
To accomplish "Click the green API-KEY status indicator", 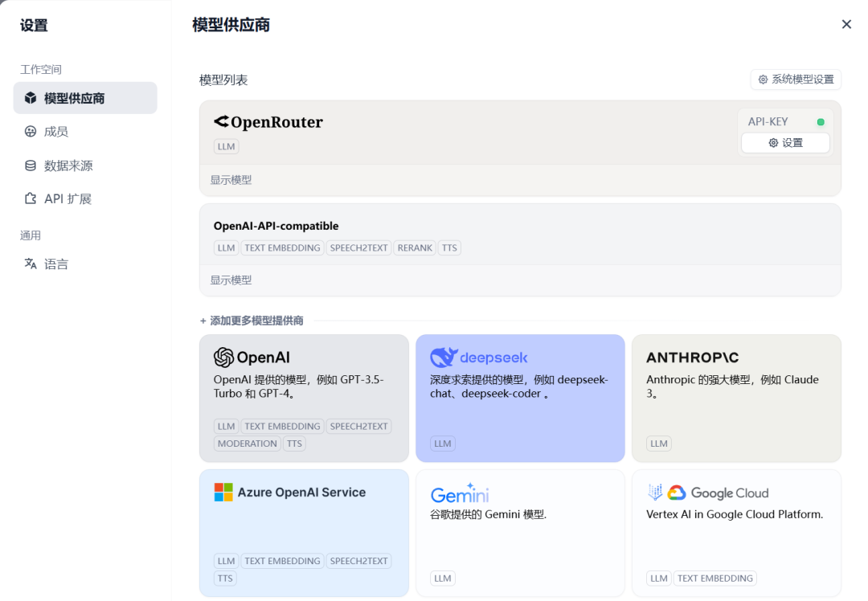I will (x=821, y=122).
